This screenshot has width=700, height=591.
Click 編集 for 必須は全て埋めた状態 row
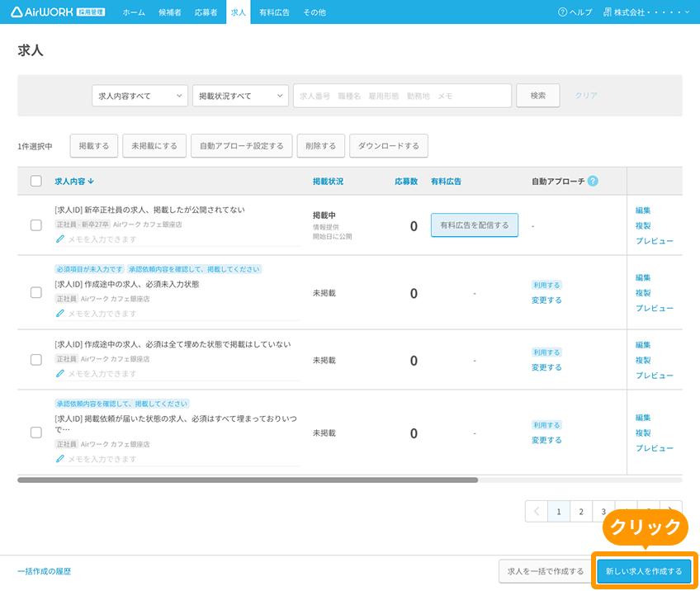[x=643, y=345]
